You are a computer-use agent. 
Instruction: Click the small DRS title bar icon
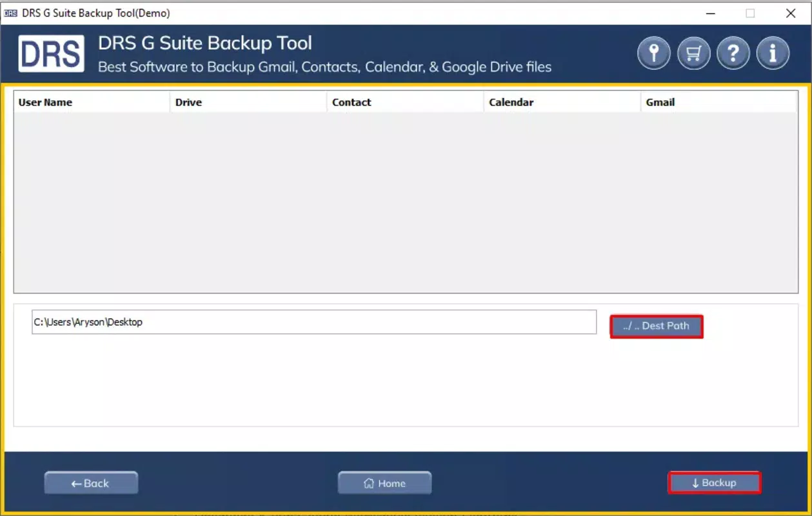[x=10, y=13]
